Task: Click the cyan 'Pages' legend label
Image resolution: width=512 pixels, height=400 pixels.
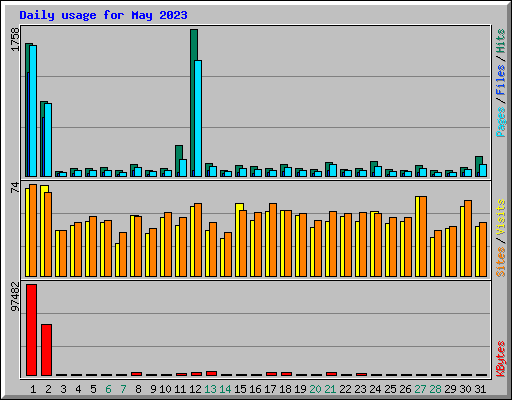Action: coord(501,122)
